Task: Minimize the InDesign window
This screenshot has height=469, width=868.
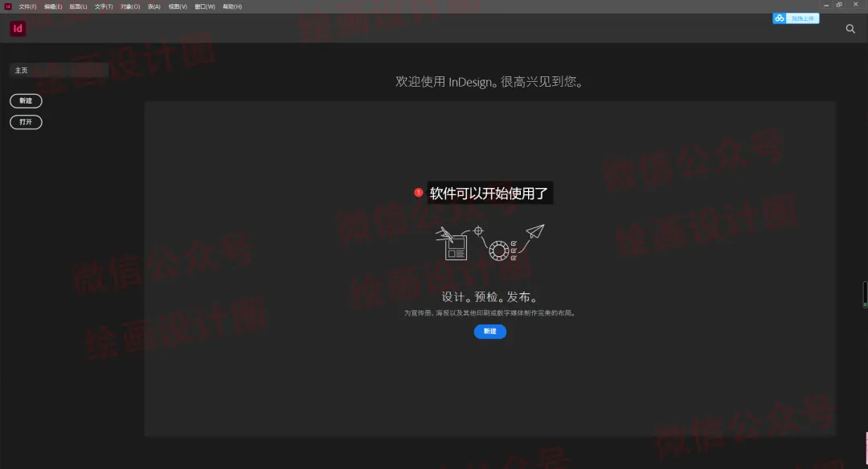Action: coord(826,5)
